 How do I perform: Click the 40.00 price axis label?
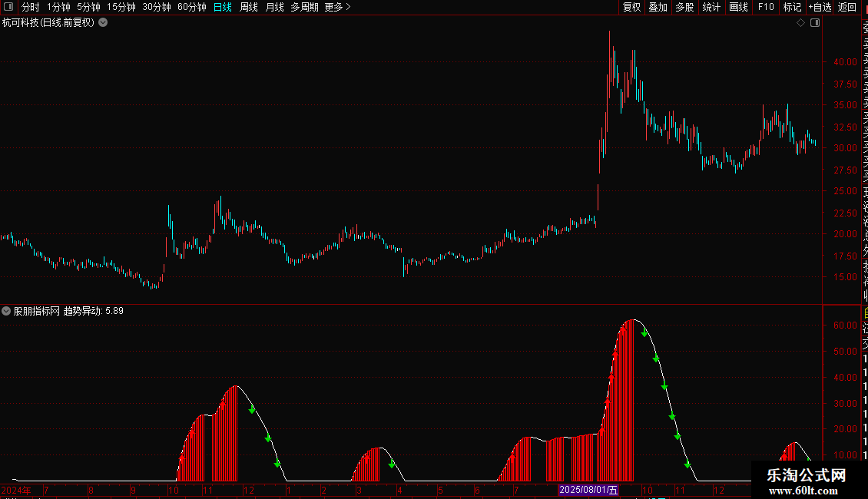(x=845, y=62)
